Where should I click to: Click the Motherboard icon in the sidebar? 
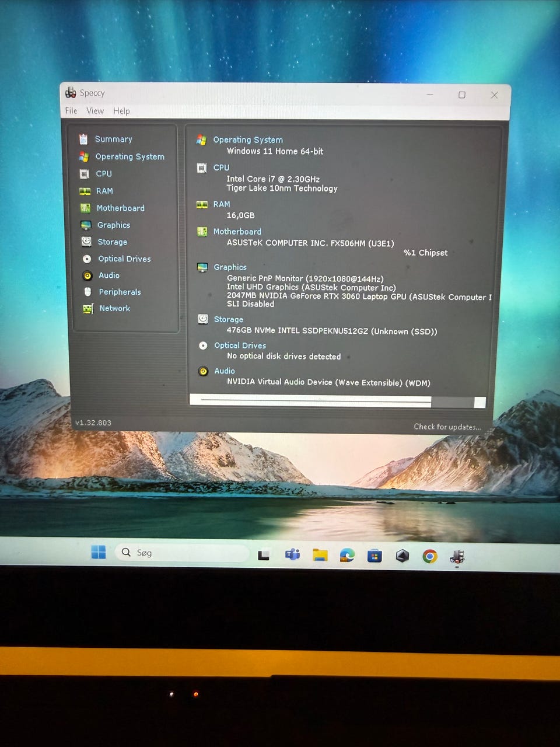click(x=85, y=208)
